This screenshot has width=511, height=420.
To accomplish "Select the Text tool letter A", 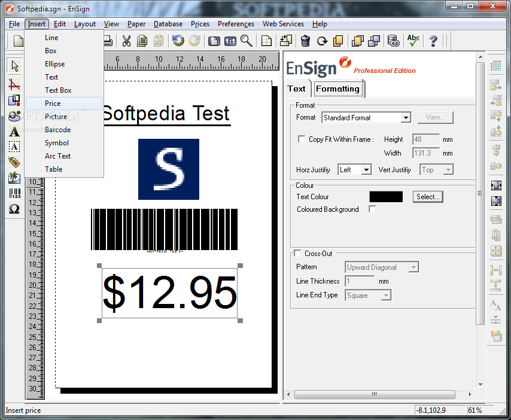I will (x=14, y=132).
